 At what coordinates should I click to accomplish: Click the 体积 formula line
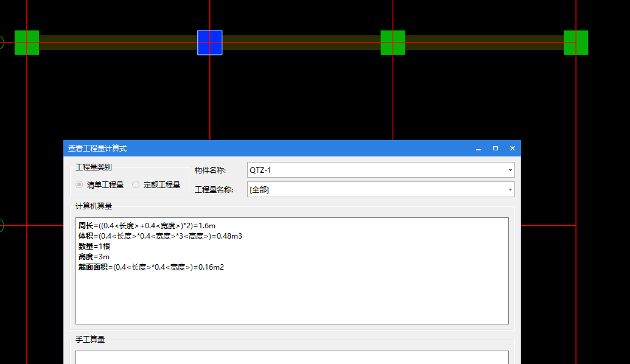[160, 236]
